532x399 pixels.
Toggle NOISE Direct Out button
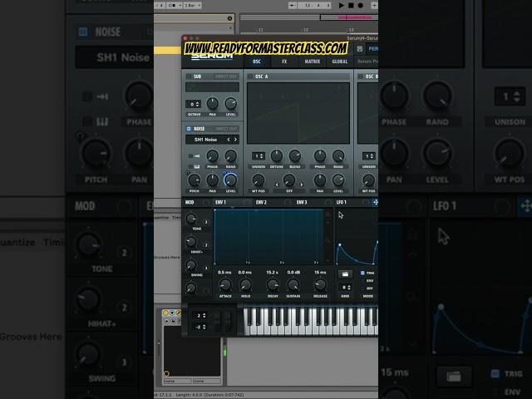(x=226, y=129)
